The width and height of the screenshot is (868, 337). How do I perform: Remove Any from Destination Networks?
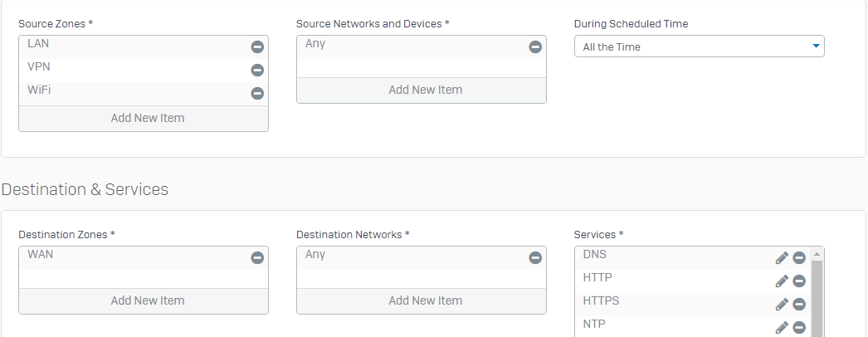[x=535, y=258]
